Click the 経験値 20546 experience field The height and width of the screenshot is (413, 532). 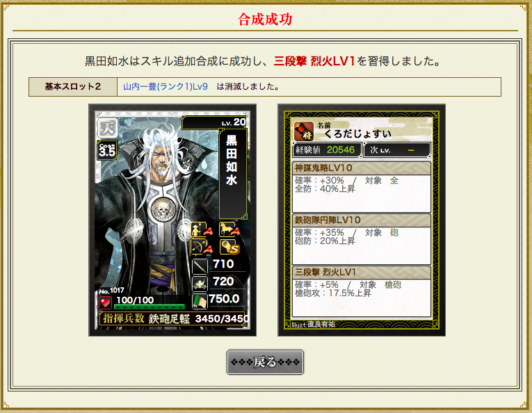click(327, 150)
